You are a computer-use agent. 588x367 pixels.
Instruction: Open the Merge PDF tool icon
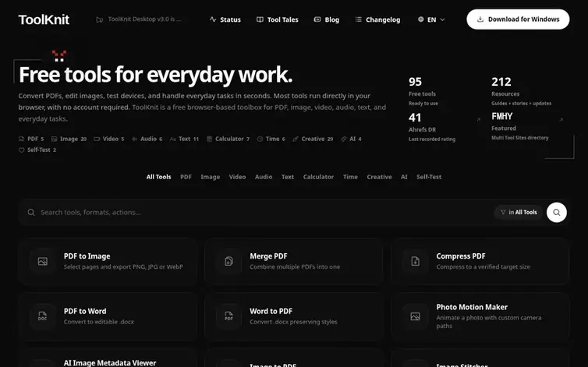pos(228,261)
